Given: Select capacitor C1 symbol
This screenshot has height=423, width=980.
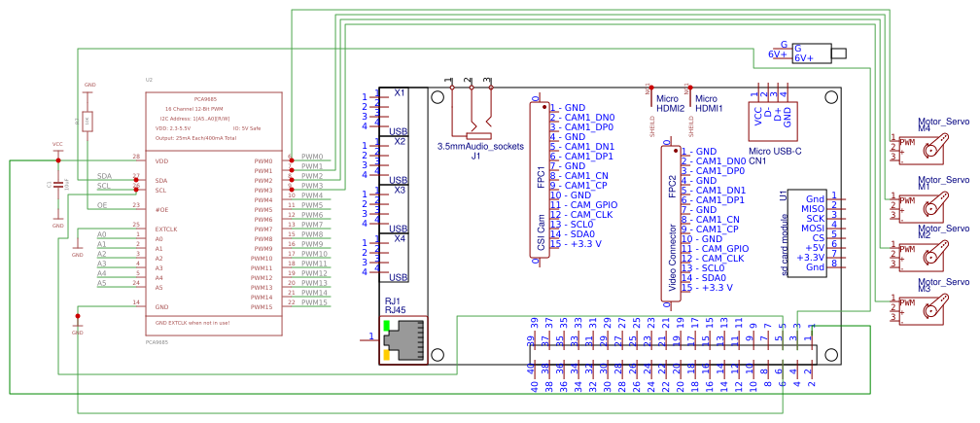Looking at the screenshot, I should click(58, 185).
